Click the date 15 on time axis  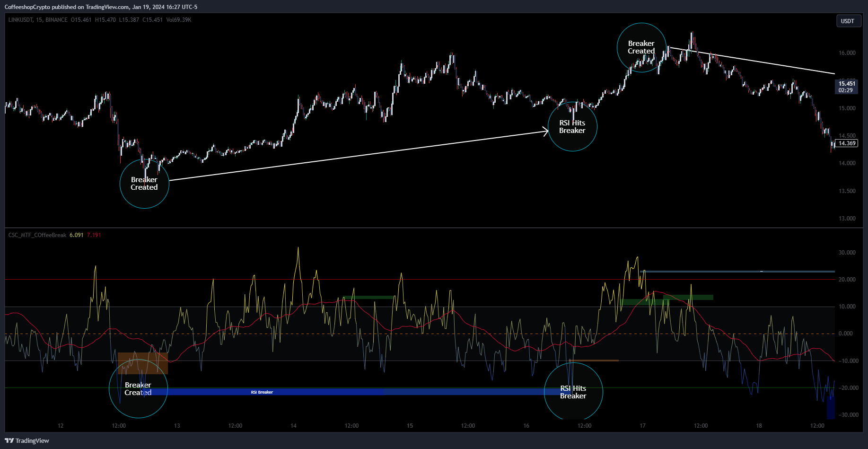410,426
